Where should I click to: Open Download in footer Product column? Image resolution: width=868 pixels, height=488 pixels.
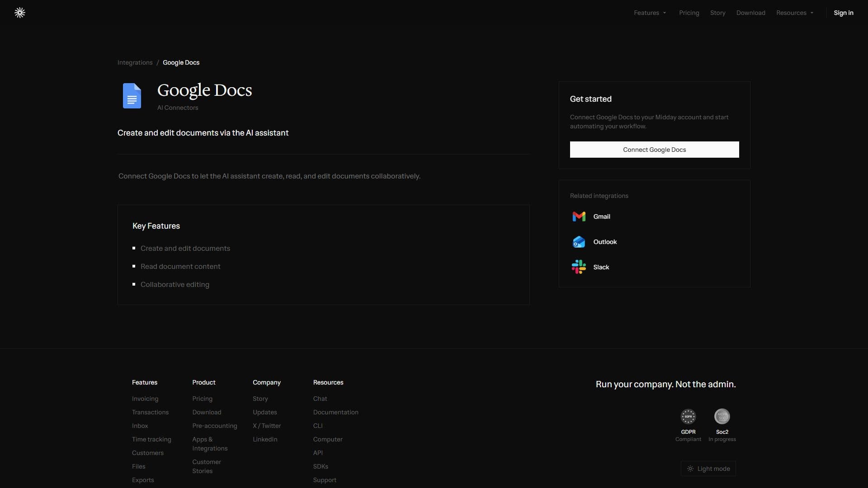tap(207, 412)
